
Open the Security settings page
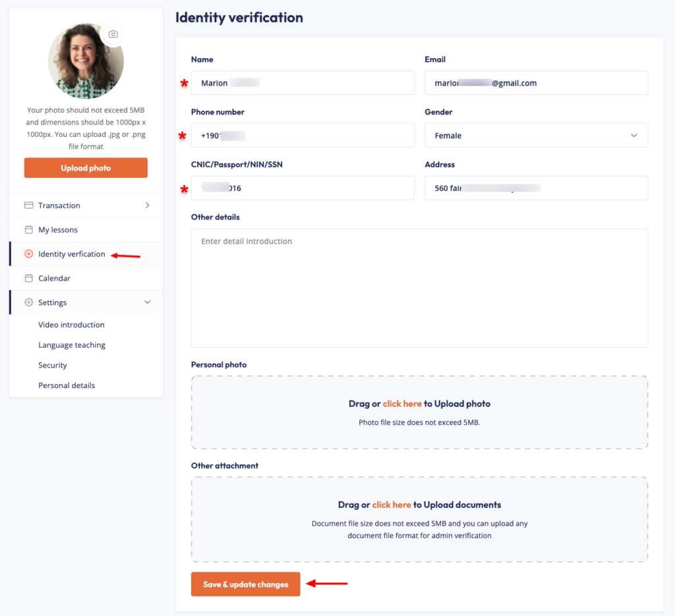(x=53, y=366)
